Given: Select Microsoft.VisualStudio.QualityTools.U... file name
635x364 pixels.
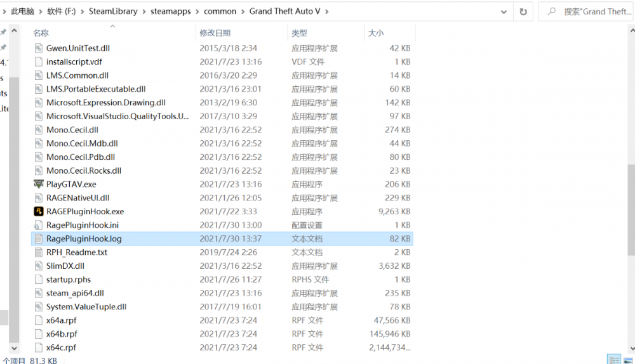Looking at the screenshot, I should tap(117, 116).
